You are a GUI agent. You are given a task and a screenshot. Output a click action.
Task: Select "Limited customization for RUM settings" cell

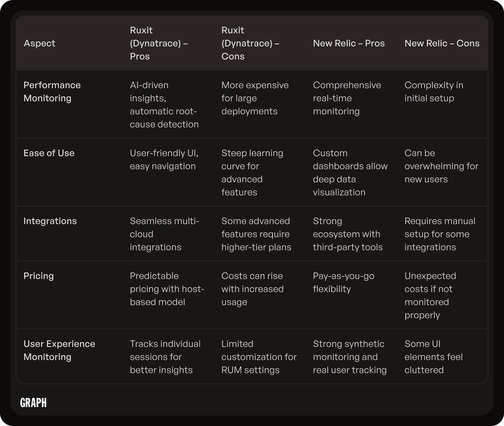click(x=259, y=357)
